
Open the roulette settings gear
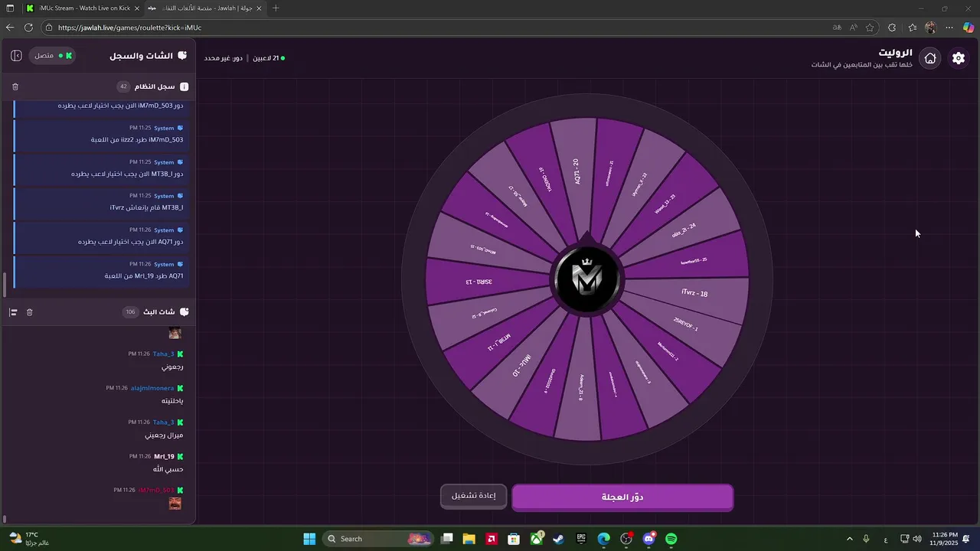pyautogui.click(x=958, y=58)
